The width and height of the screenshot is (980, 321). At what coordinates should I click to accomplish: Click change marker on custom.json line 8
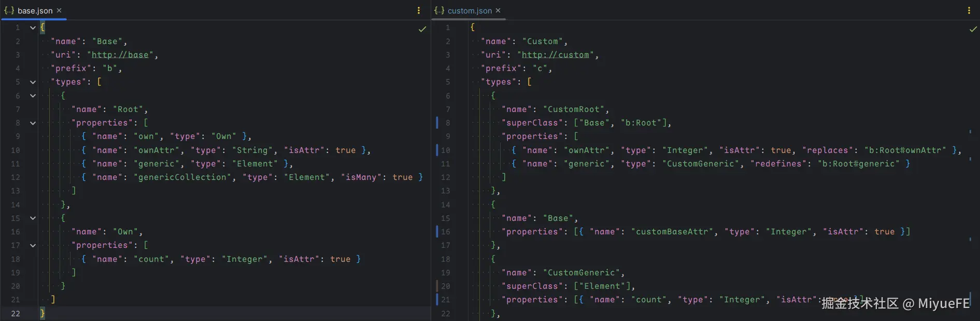[437, 123]
